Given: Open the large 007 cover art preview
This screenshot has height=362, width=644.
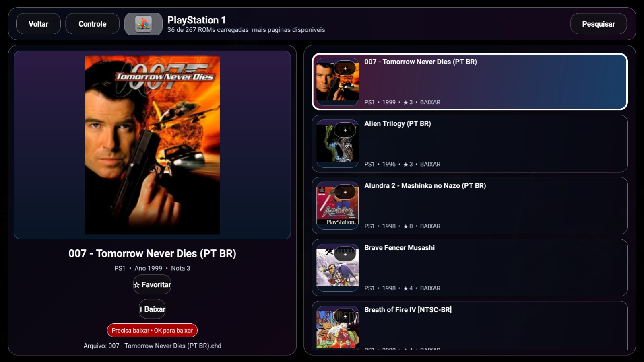Looking at the screenshot, I should [x=152, y=145].
